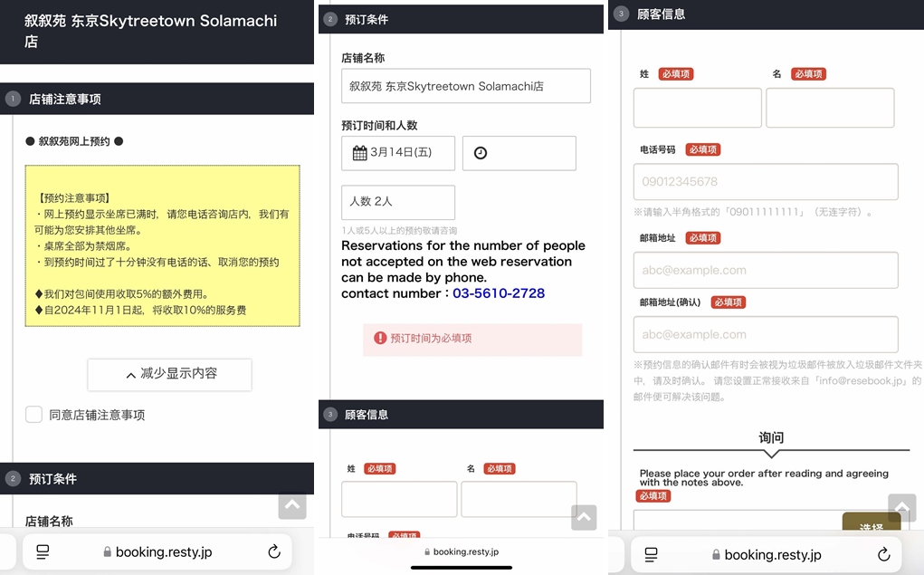Tap the 1人或5人以上的预约敬请咨询 hint

pyautogui.click(x=399, y=231)
